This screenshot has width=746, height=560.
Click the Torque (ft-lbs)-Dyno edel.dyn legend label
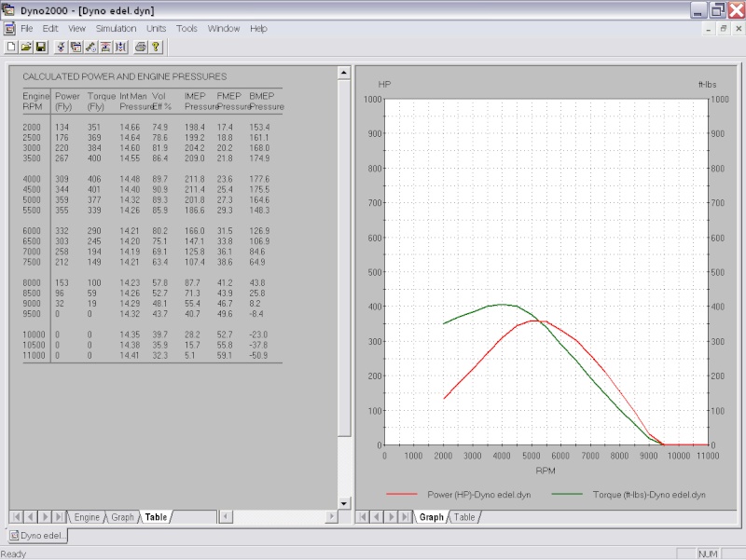pyautogui.click(x=649, y=495)
